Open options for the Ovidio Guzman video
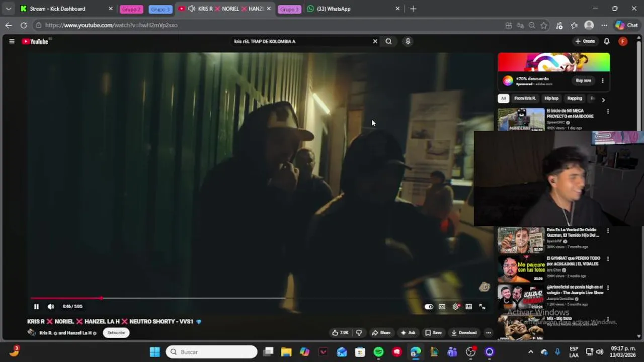The image size is (644, 362). point(608,231)
